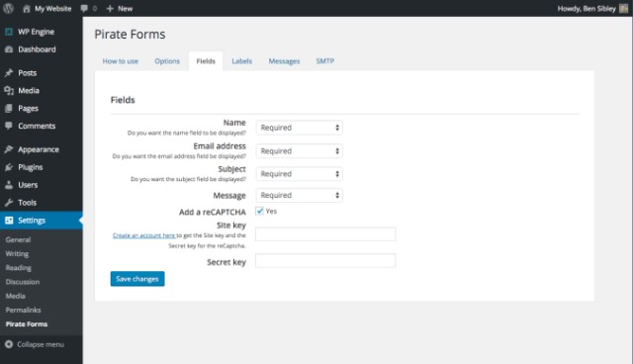Click the Appearance paintbrush icon

(x=9, y=149)
